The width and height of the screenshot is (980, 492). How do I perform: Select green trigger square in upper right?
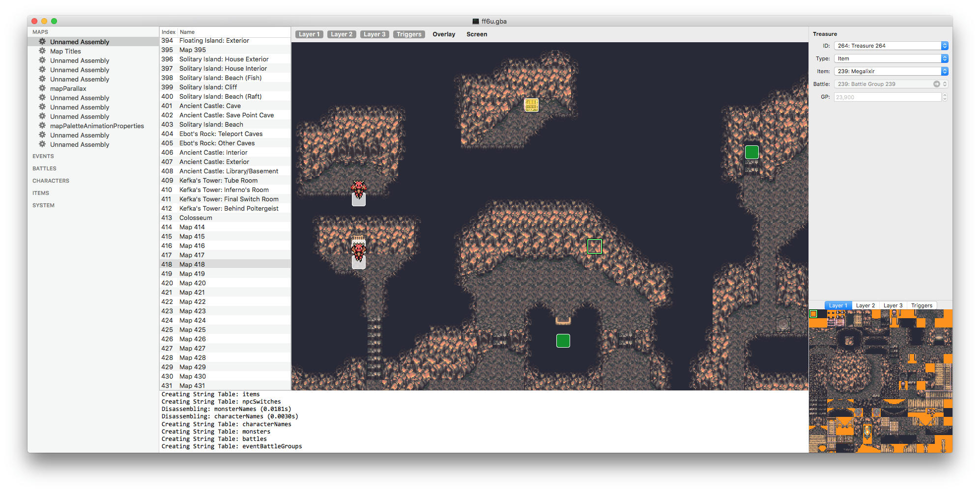coord(751,152)
